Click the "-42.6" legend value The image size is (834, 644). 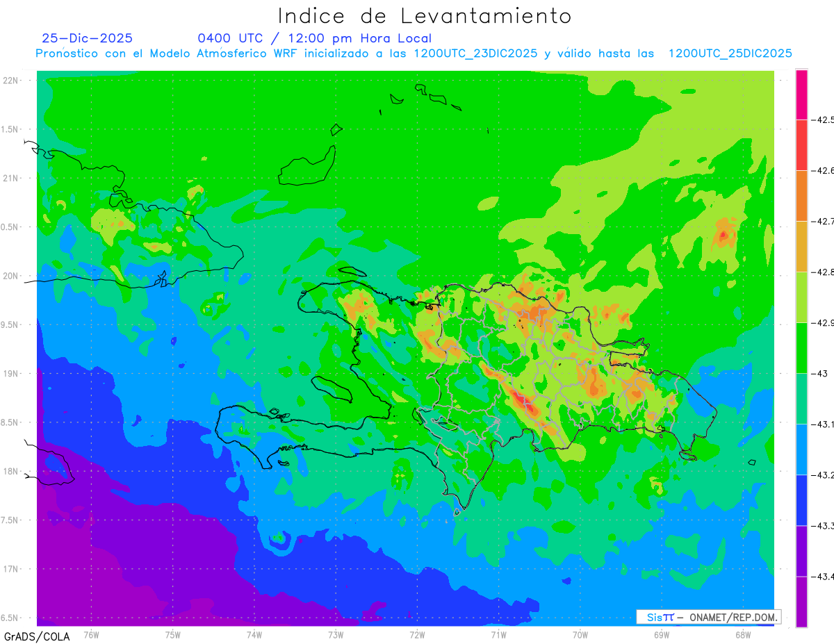pyautogui.click(x=823, y=170)
